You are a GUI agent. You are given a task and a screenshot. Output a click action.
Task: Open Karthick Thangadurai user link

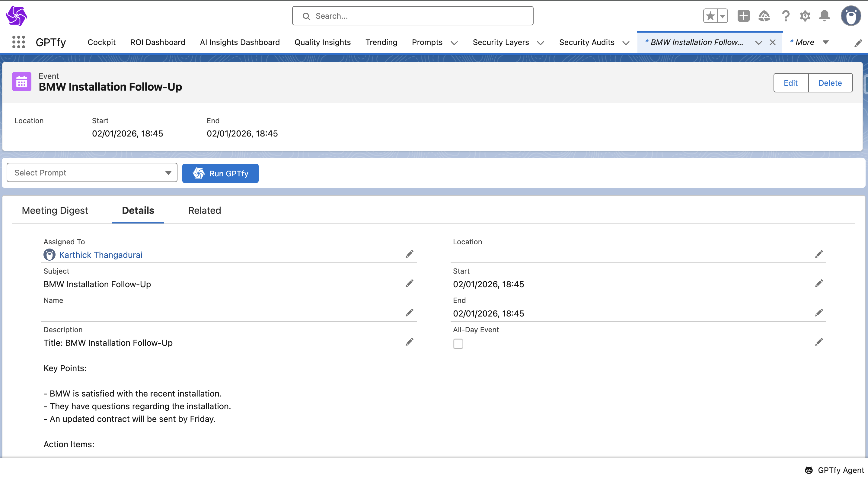[x=101, y=255]
